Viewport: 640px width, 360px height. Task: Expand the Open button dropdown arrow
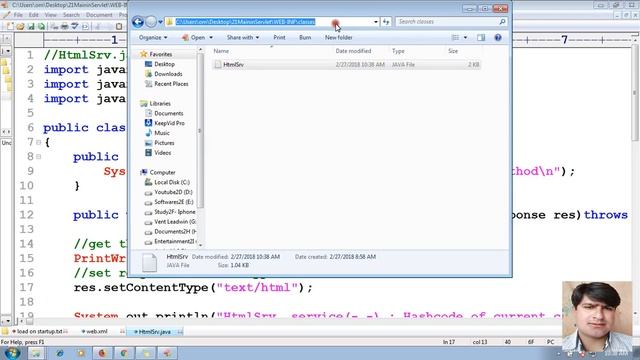(x=211, y=38)
